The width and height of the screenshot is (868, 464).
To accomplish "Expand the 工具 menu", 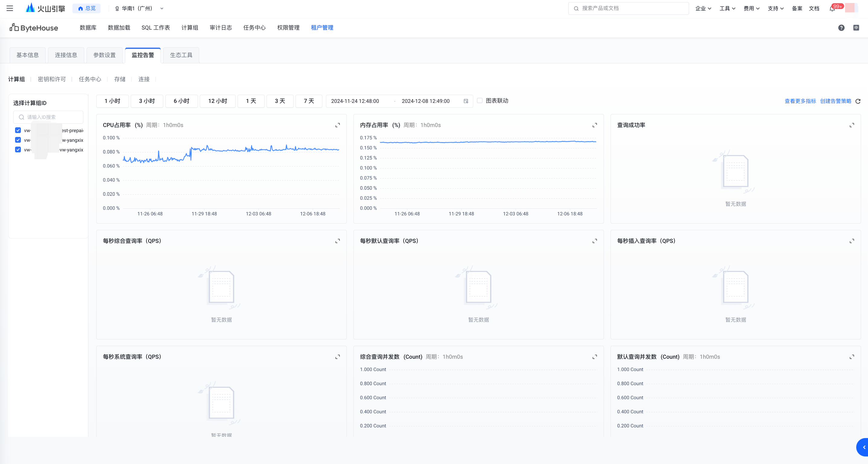I will tap(727, 8).
